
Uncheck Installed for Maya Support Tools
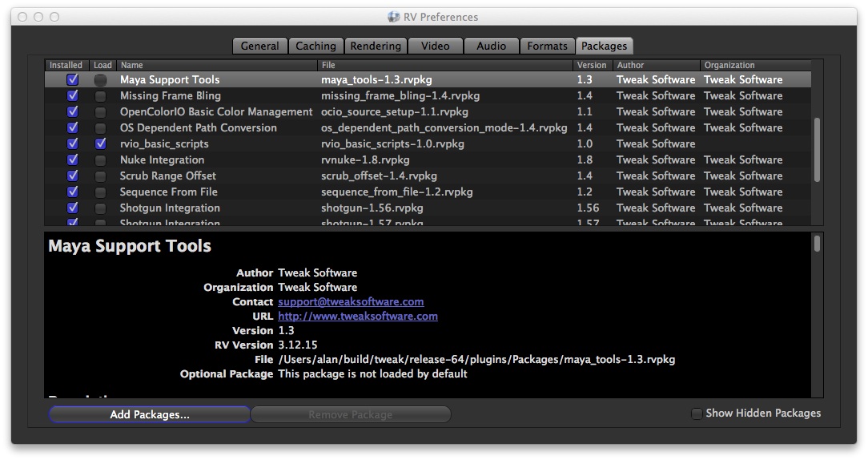[x=73, y=80]
